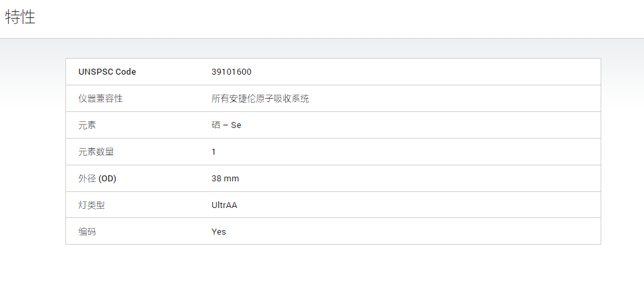Click the dash between 硒 and Se
Viewport: 644px width, 282px height.
226,125
